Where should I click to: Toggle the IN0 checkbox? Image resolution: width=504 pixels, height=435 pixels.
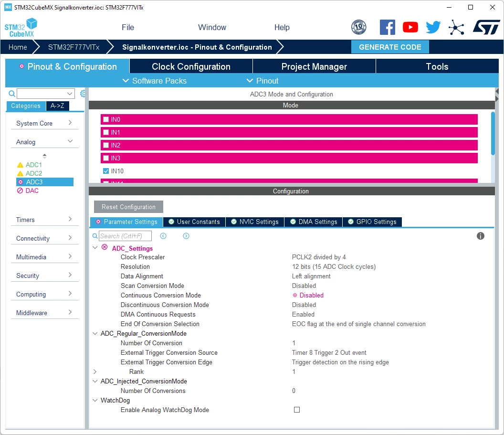point(106,119)
